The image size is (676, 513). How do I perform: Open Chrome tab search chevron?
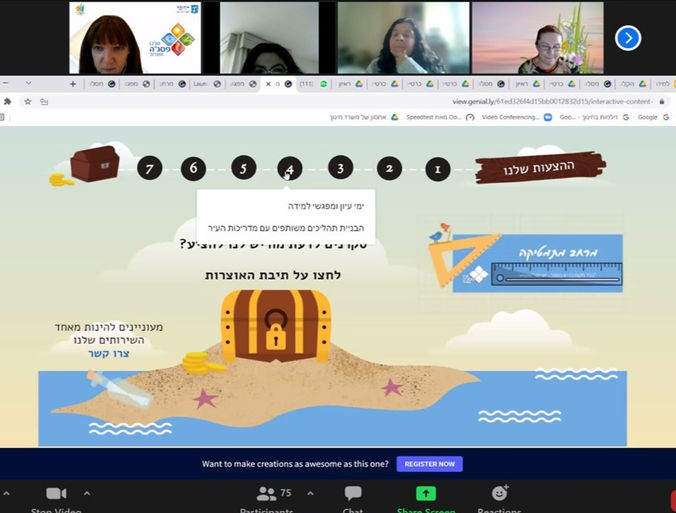(28, 83)
